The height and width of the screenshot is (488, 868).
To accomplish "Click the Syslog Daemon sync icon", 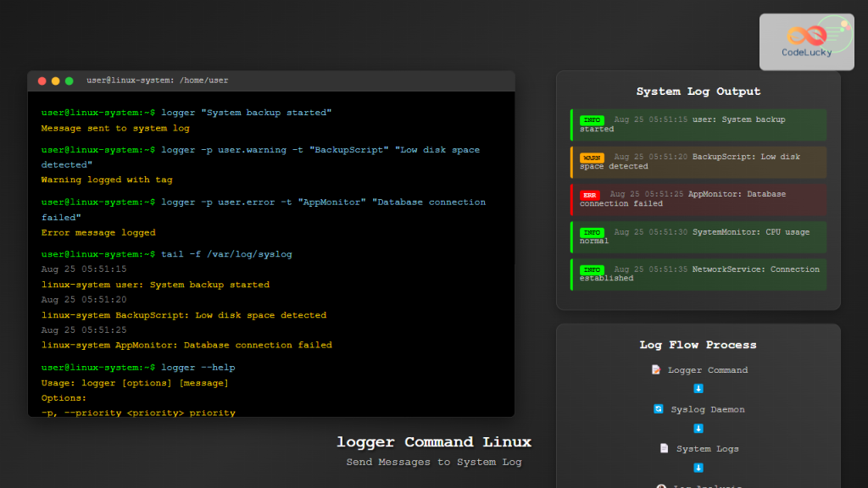I will pos(660,409).
